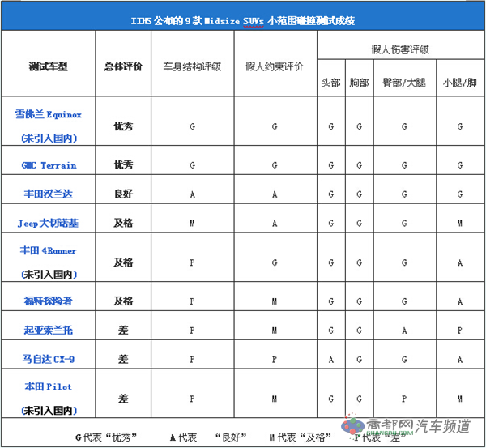
Task: Open the GMC Terrain link
Action: coord(49,165)
